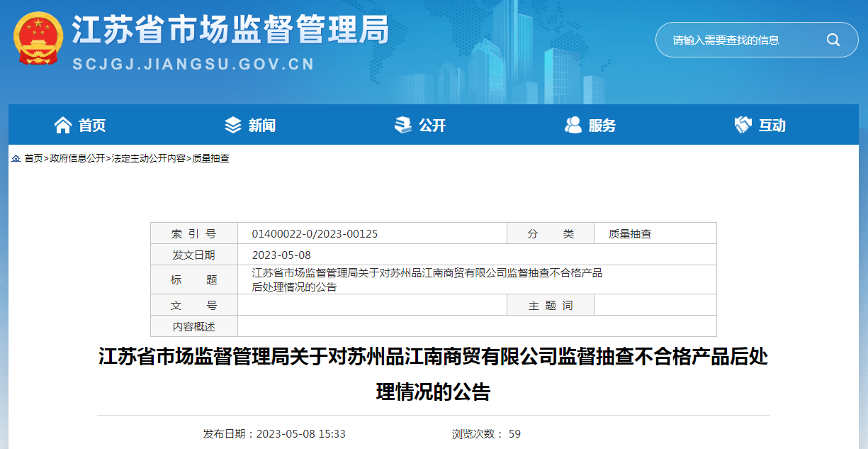Click the index number 01400022-0/2023-00125

pyautogui.click(x=315, y=233)
